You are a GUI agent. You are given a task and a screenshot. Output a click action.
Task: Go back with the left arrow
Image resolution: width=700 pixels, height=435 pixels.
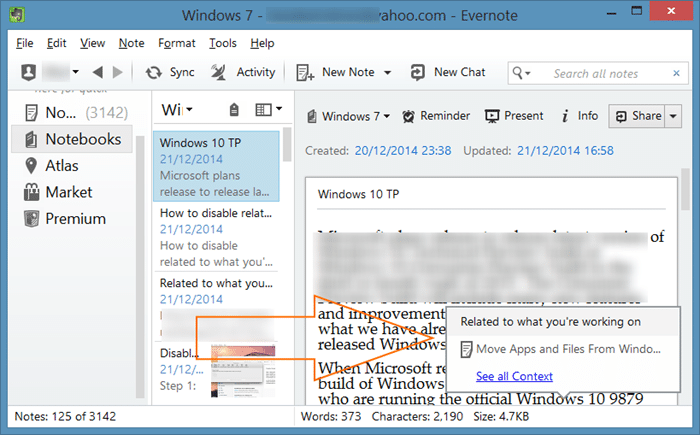tap(97, 72)
